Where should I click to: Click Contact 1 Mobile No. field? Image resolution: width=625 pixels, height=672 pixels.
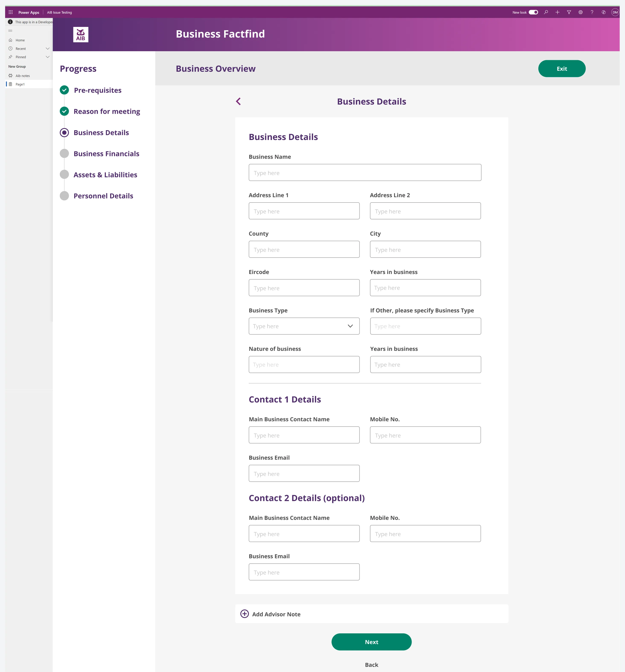point(425,435)
